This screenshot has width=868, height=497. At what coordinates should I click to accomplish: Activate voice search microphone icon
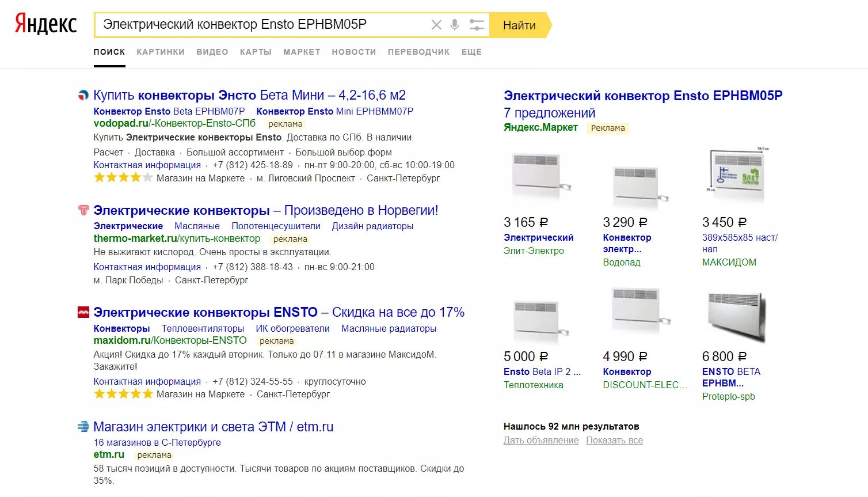[x=455, y=25]
